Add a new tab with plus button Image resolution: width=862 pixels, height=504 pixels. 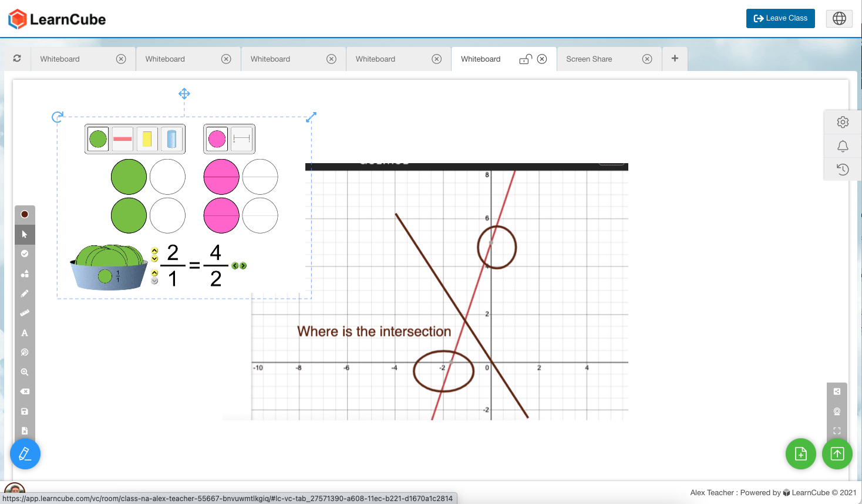coord(675,59)
